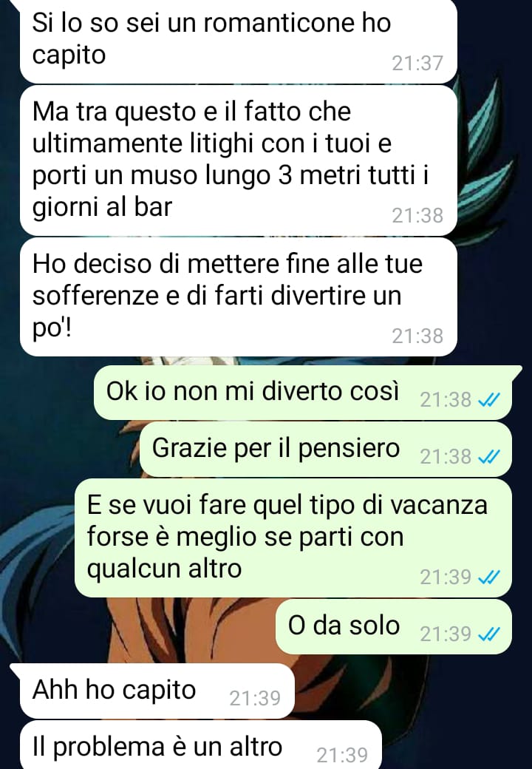Tap the 21:37 timestamp on first message
532x769 pixels.
click(417, 64)
